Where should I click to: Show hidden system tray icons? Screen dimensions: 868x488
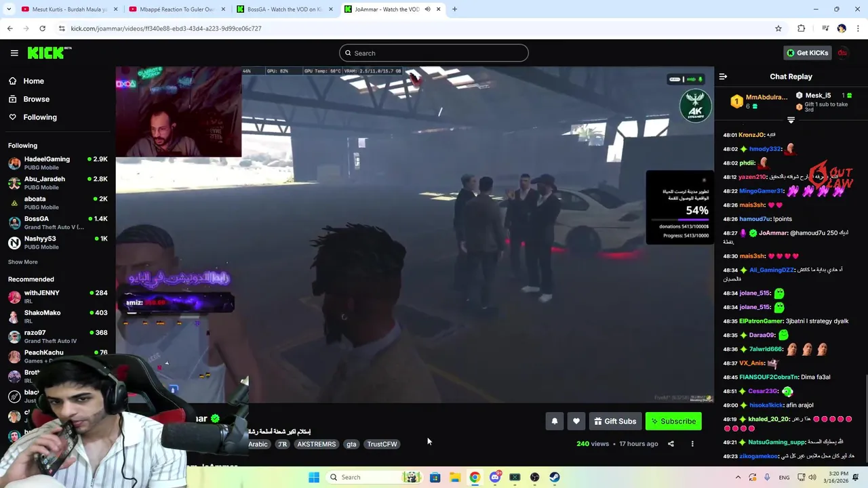(738, 477)
